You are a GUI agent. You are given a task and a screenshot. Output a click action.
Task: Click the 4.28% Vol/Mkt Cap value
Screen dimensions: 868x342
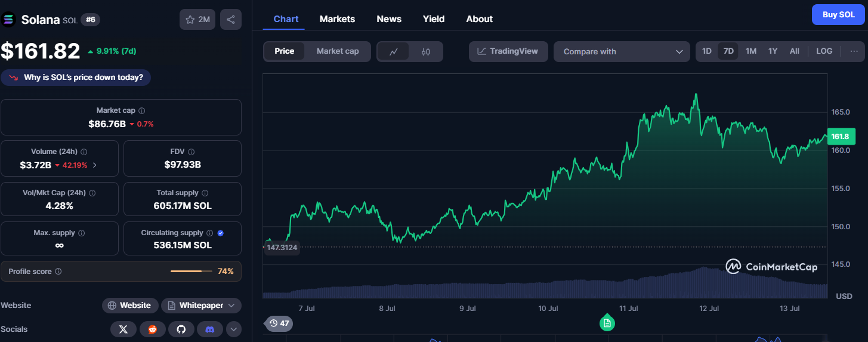[58, 206]
